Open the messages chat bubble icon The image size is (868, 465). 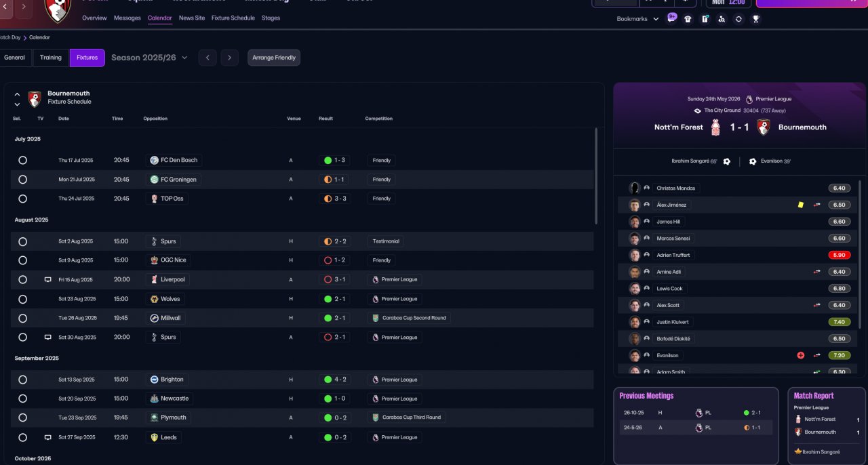[x=671, y=18]
